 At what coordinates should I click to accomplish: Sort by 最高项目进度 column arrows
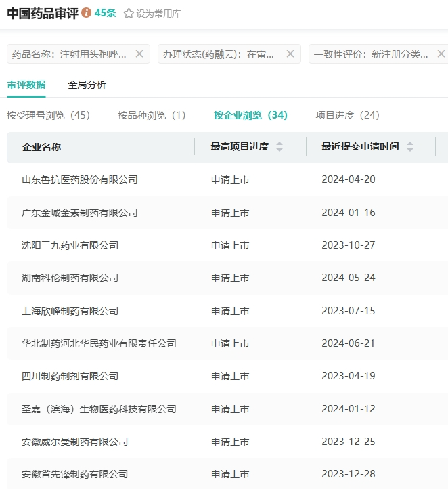point(279,147)
